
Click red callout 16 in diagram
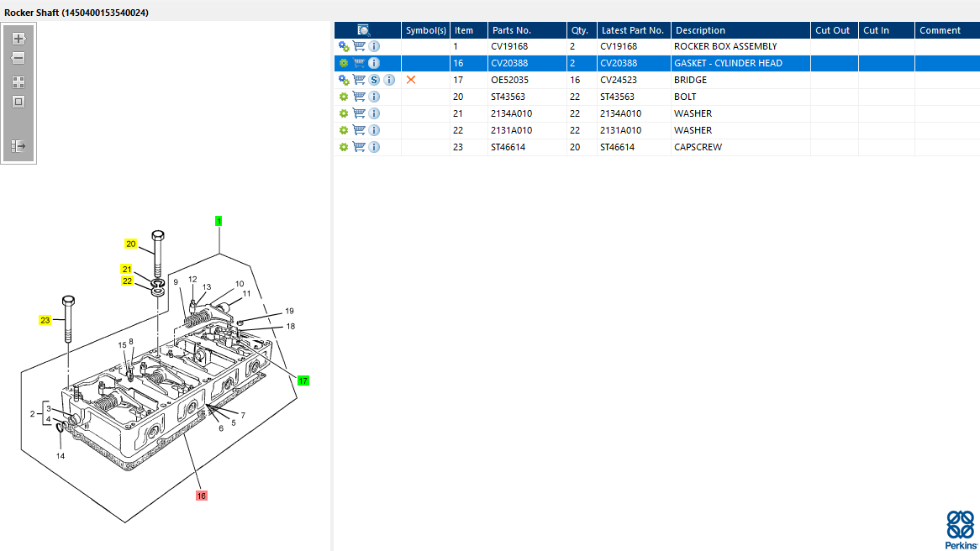coord(201,496)
